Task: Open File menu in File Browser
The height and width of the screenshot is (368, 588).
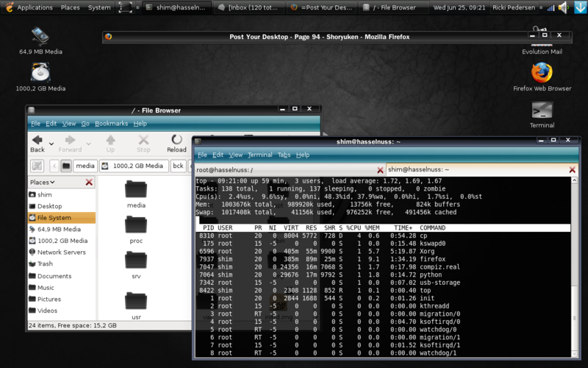Action: 35,124
